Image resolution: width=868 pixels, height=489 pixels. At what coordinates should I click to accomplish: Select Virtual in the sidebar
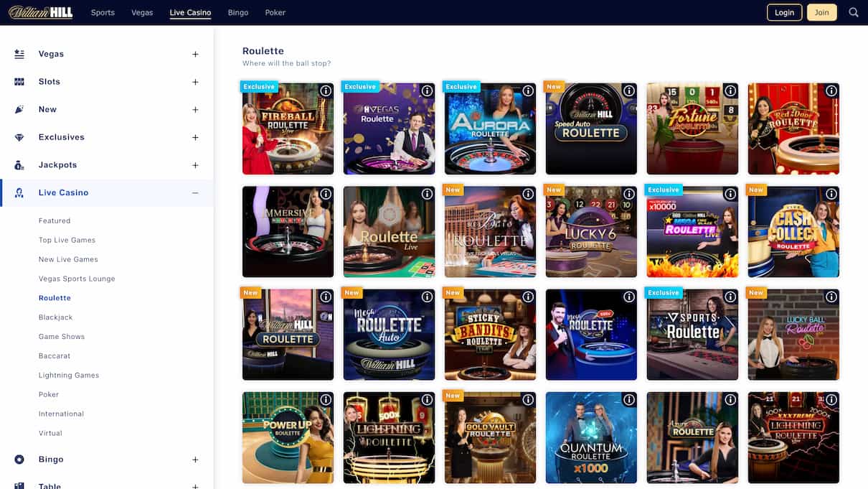tap(50, 434)
